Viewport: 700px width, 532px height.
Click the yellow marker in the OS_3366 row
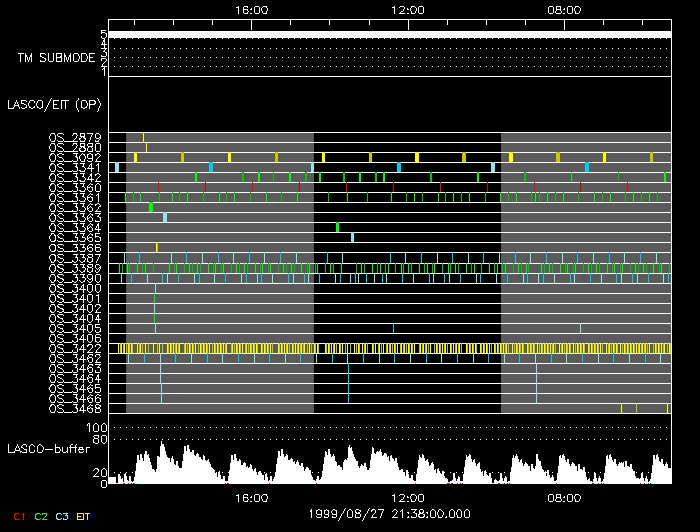click(156, 247)
